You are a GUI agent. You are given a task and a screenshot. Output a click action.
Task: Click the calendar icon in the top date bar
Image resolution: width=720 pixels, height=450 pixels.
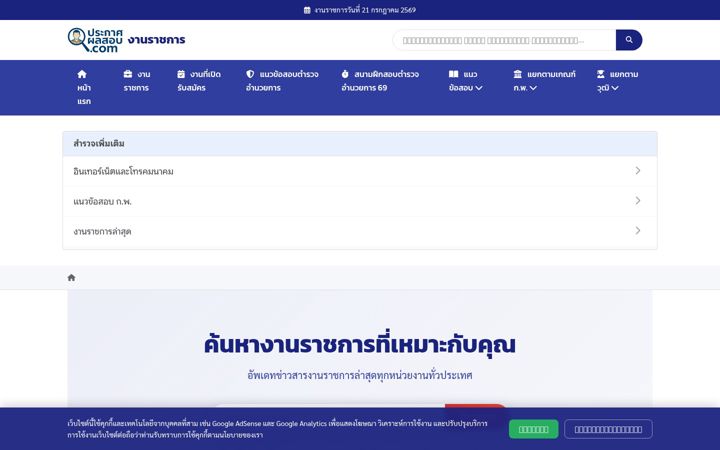pos(307,10)
